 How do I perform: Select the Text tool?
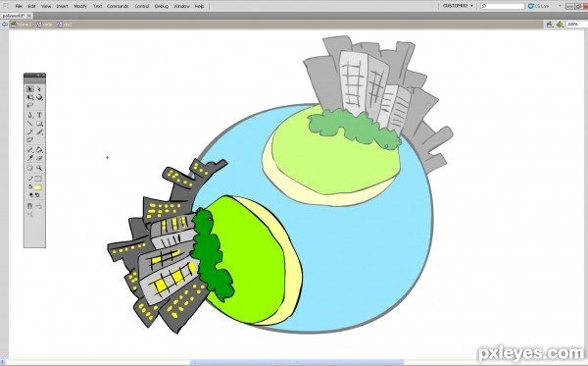point(39,115)
